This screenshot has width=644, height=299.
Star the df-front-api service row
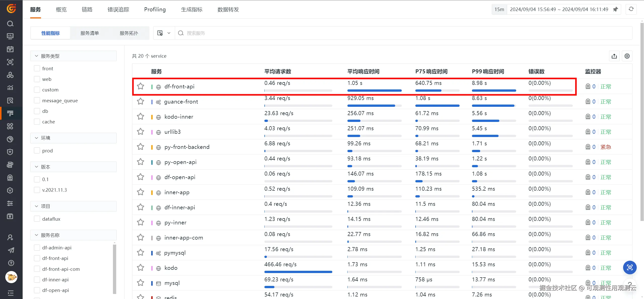tap(140, 86)
